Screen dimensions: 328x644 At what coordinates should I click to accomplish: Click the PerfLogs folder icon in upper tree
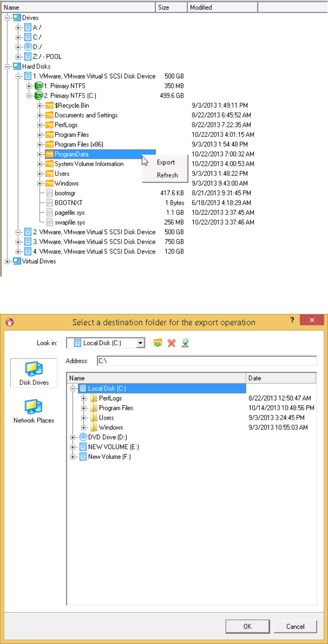pos(49,125)
